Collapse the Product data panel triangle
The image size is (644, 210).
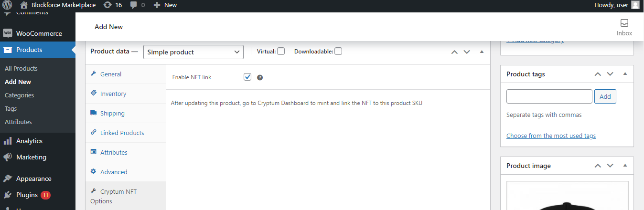pos(482,52)
